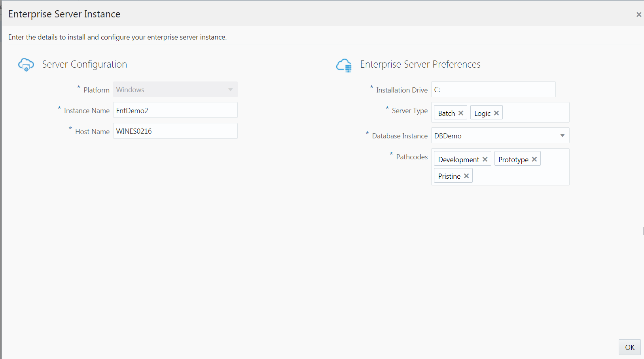Click the Host Name input field
The image size is (644, 359).
point(175,131)
